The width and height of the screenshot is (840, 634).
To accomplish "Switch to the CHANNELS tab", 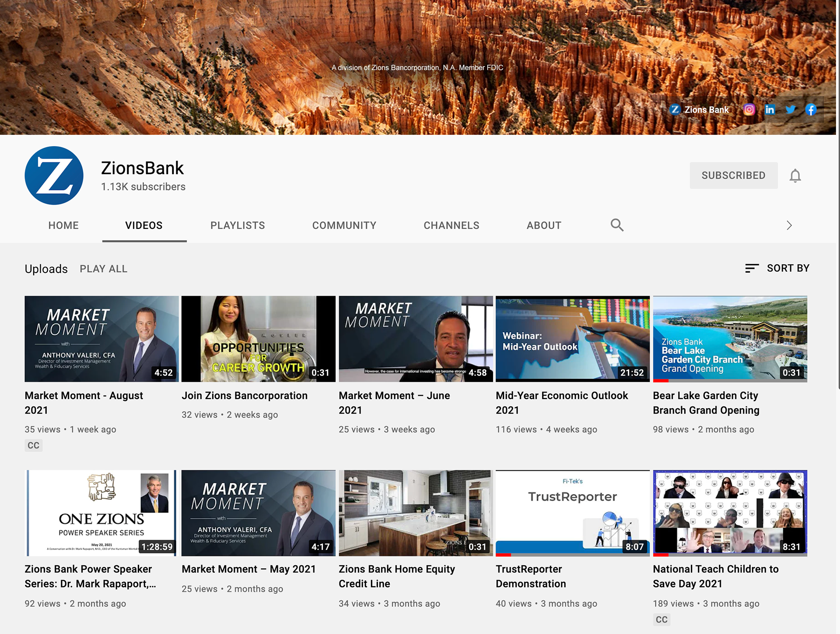I will tap(451, 225).
